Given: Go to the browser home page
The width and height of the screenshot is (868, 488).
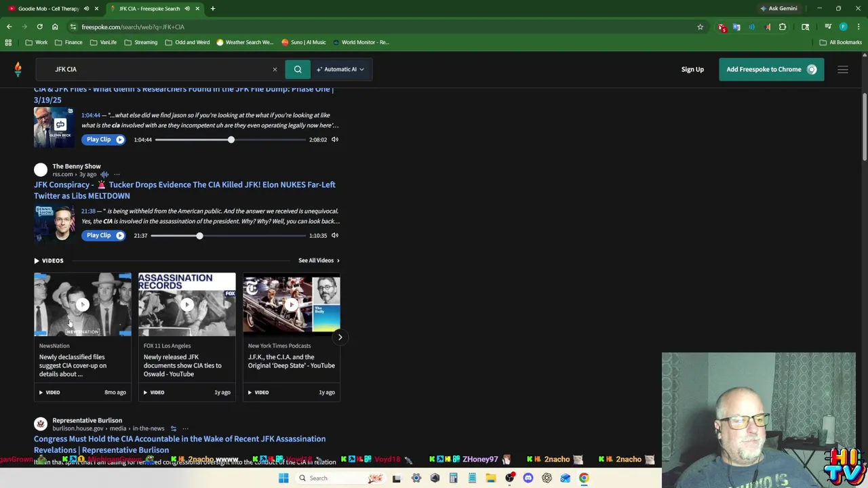Looking at the screenshot, I should [x=55, y=27].
